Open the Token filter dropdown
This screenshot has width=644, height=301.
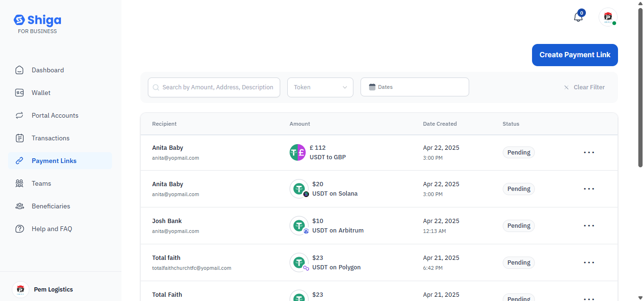[x=320, y=87]
